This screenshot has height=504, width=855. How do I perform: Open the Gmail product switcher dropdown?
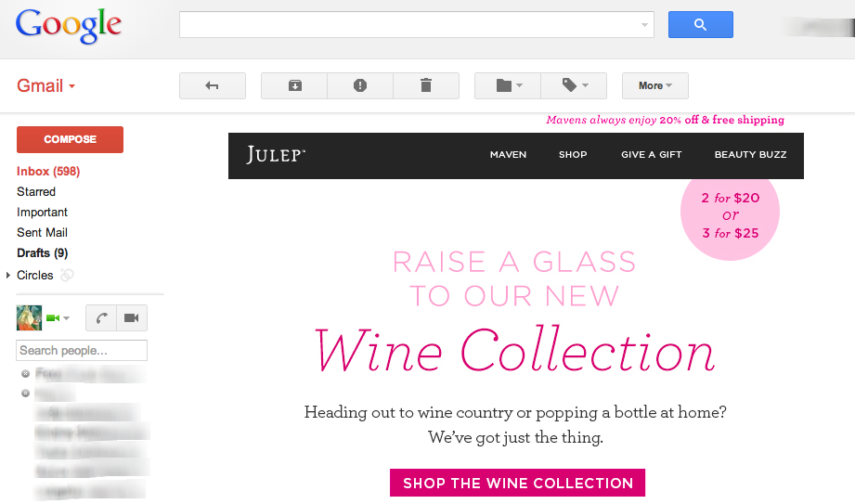46,86
